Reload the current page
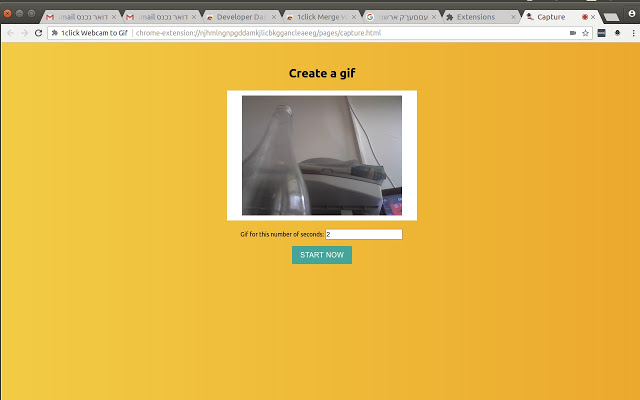This screenshot has width=640, height=400. pos(38,33)
